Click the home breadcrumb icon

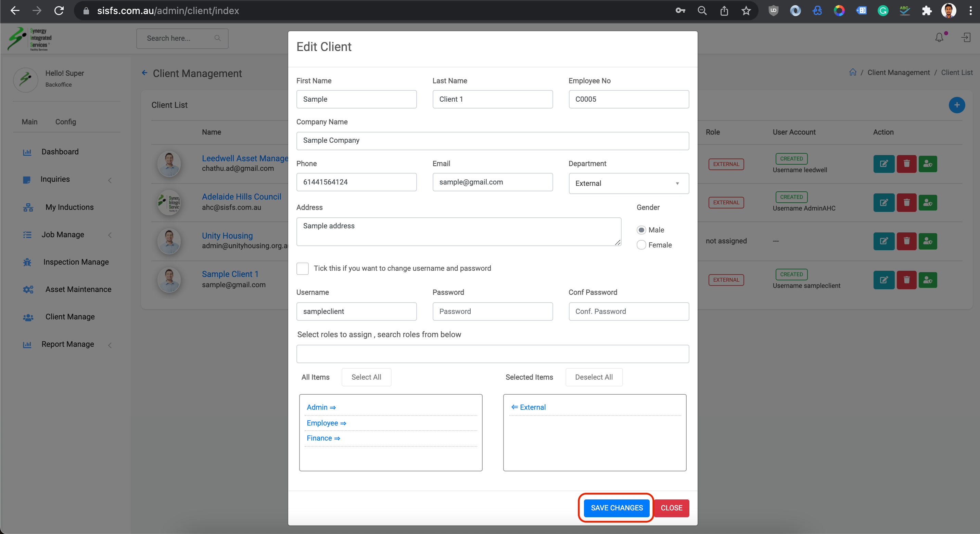tap(853, 72)
